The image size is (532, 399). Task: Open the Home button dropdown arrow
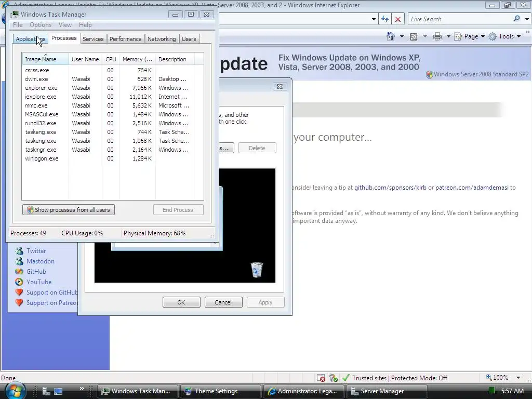pyautogui.click(x=402, y=36)
